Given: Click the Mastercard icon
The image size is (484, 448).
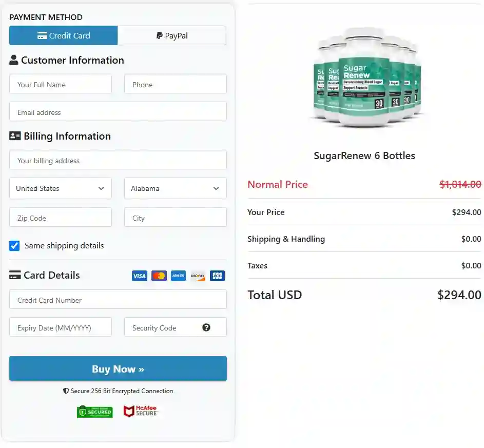Looking at the screenshot, I should click(x=159, y=276).
